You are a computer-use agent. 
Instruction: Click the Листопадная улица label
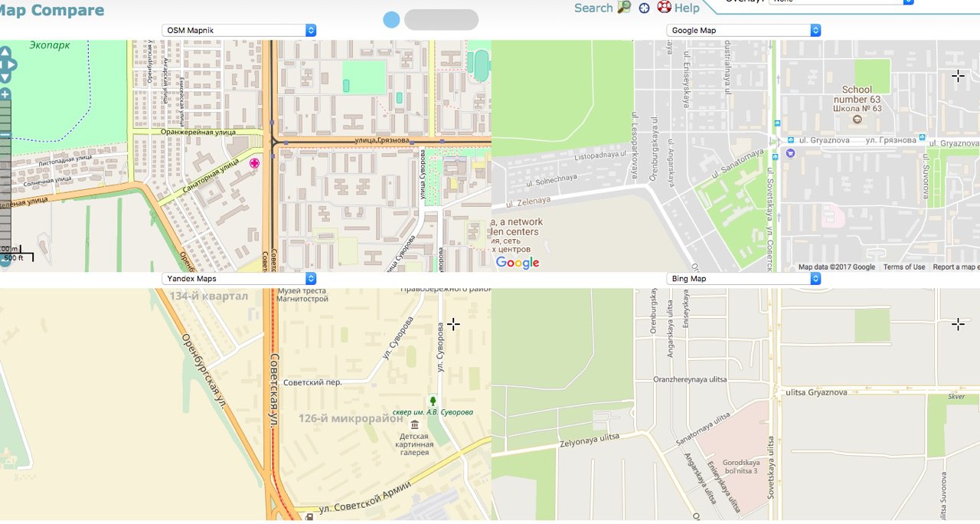[x=65, y=162]
